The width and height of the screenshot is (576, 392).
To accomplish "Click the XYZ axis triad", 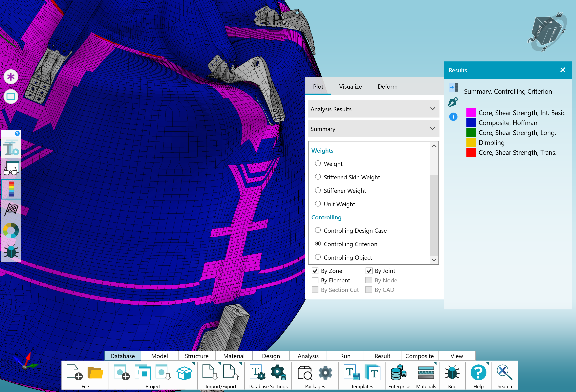I will pos(26,359).
